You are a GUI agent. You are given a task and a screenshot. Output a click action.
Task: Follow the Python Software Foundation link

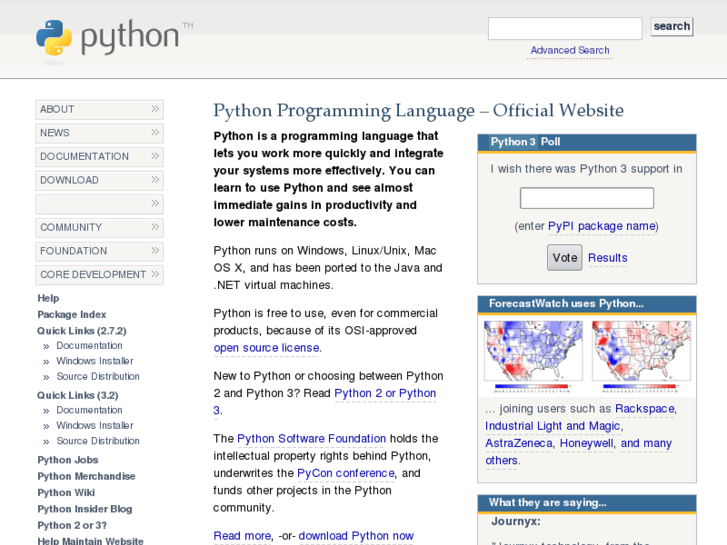tap(311, 438)
